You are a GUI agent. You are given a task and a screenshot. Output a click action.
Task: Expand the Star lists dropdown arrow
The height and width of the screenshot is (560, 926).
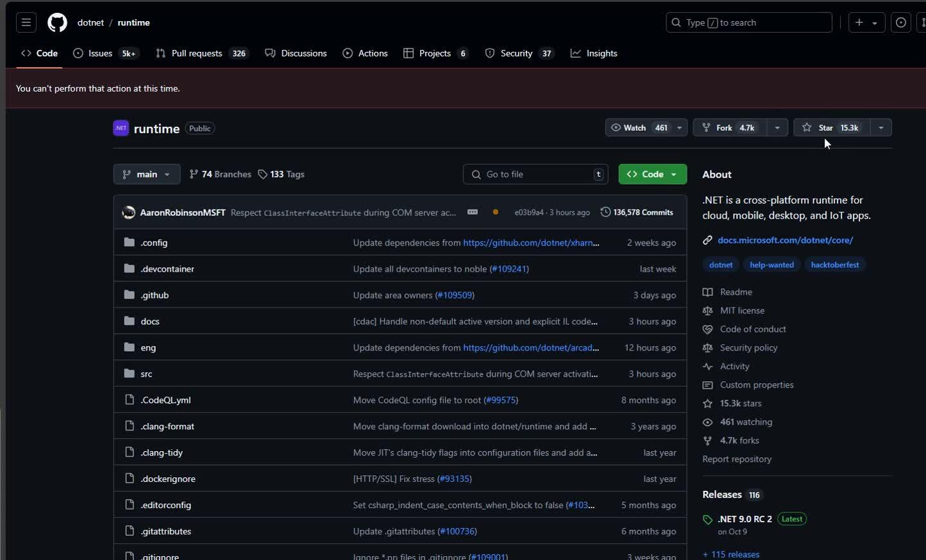(x=881, y=128)
